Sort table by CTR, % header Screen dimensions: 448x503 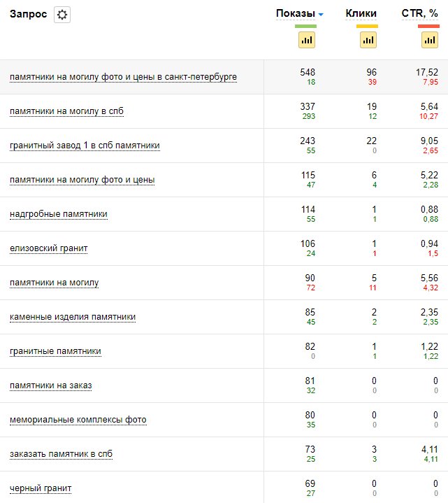click(420, 13)
